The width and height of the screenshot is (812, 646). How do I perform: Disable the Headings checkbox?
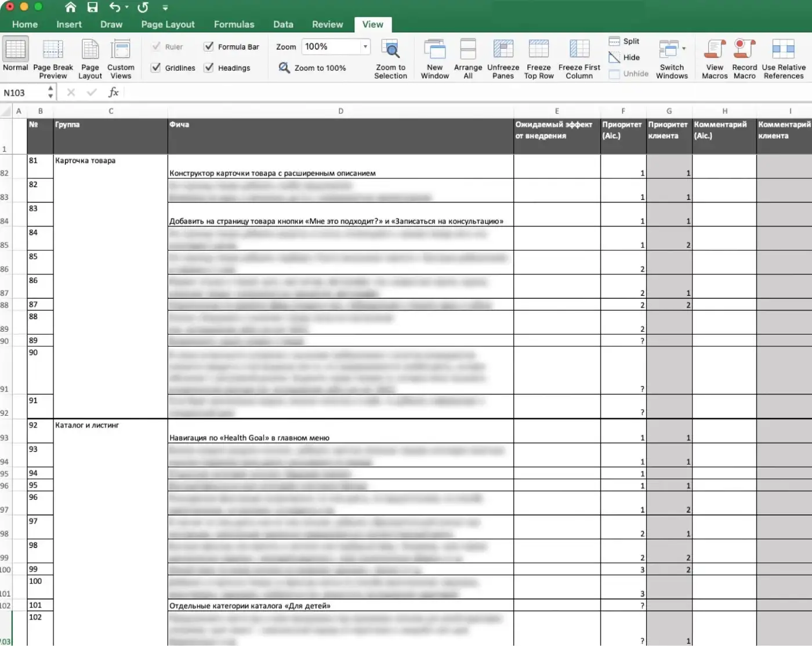pos(209,68)
